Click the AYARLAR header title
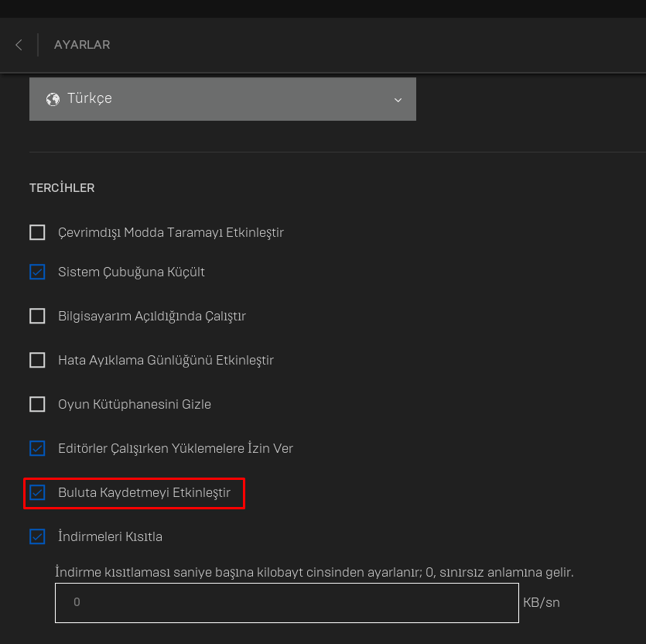Screen dimensions: 646x644 (82, 45)
